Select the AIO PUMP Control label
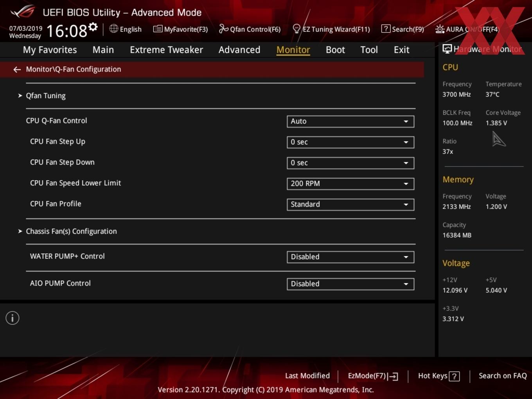This screenshot has height=399, width=532. click(60, 283)
